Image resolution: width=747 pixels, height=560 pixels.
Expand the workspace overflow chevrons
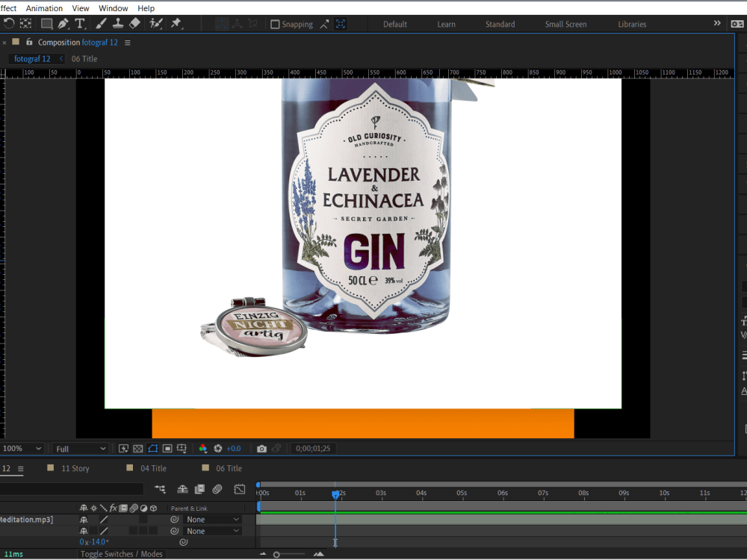[717, 23]
